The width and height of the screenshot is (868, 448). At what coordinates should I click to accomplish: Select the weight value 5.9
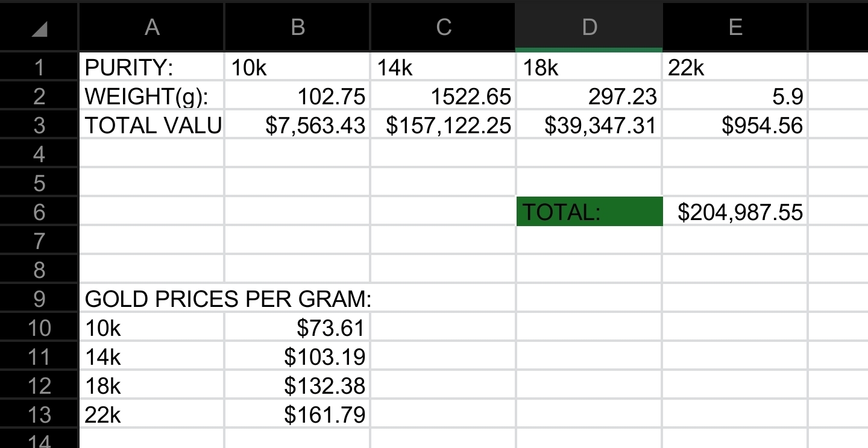(735, 96)
